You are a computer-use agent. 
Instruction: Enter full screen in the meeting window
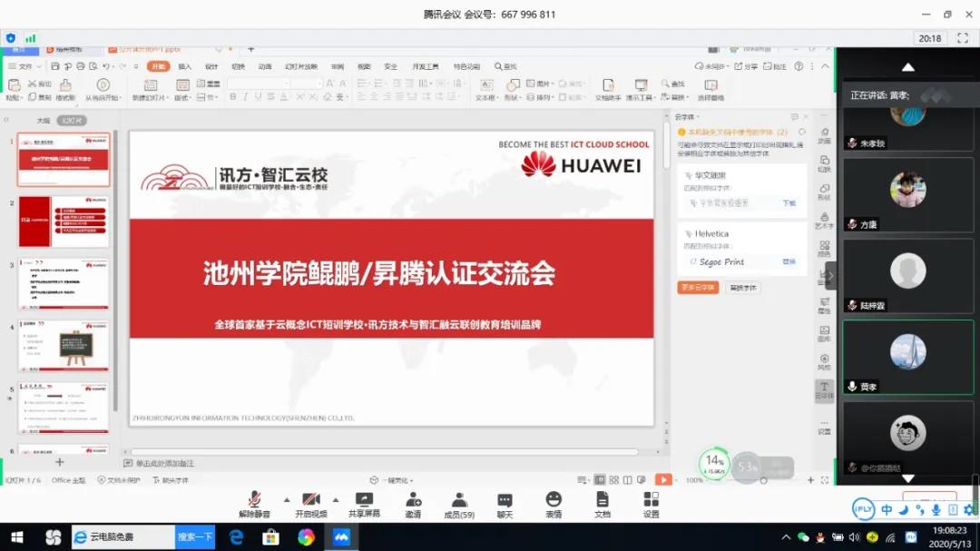click(963, 38)
